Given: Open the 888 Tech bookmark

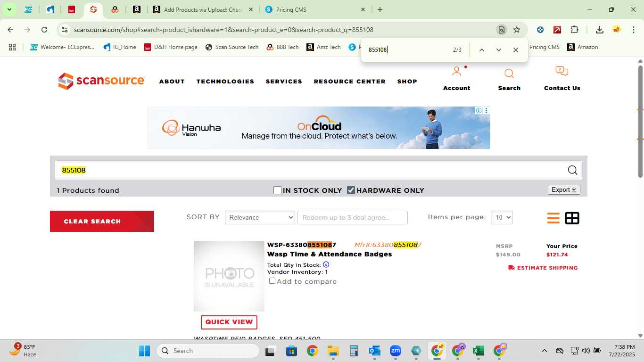Looking at the screenshot, I should [x=282, y=47].
